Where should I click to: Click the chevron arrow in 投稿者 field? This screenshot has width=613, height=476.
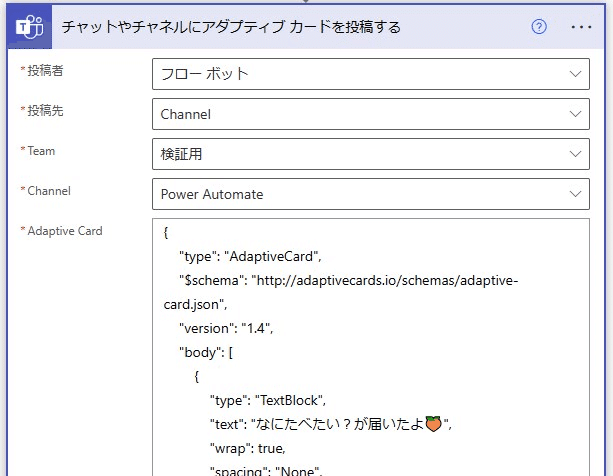point(575,74)
